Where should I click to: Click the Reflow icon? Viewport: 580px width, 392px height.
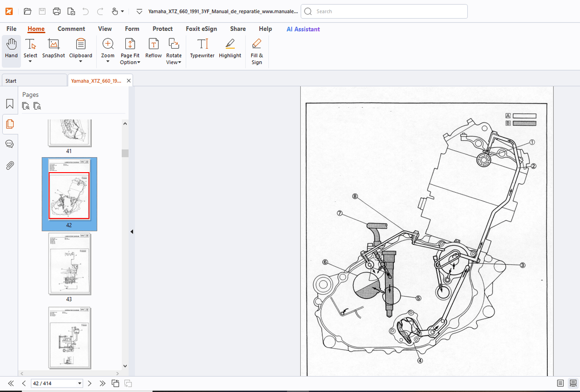pos(153,44)
